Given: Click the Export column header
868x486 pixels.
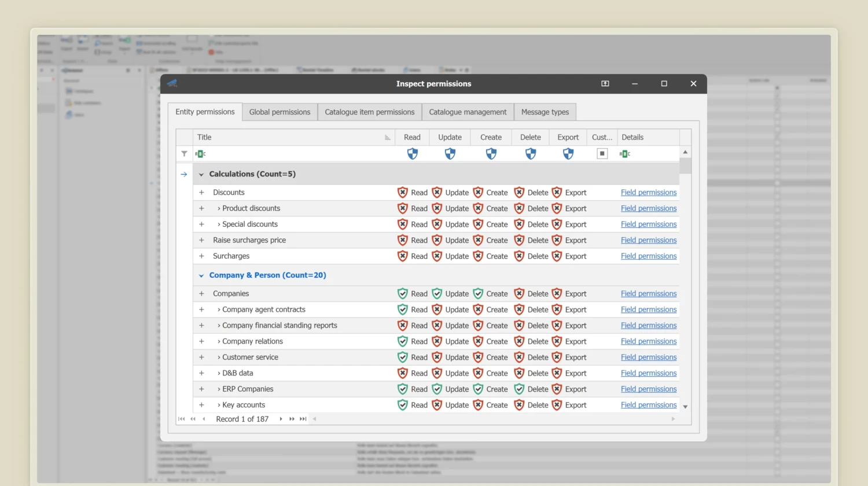Looking at the screenshot, I should [x=568, y=137].
